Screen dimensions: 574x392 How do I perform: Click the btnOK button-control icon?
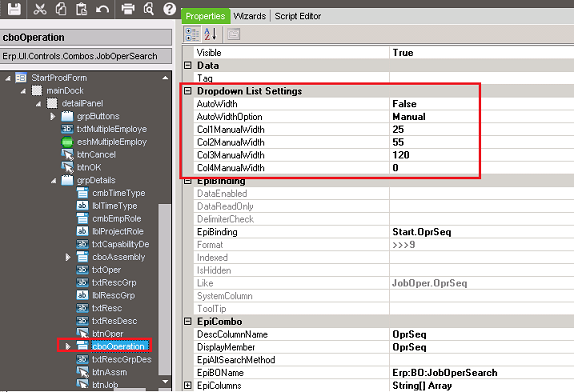click(67, 167)
